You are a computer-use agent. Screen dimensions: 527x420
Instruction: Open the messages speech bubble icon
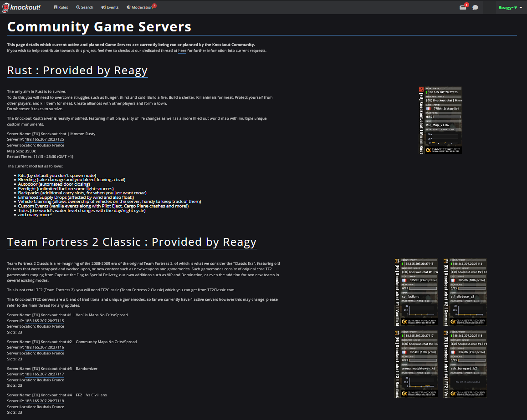(475, 7)
